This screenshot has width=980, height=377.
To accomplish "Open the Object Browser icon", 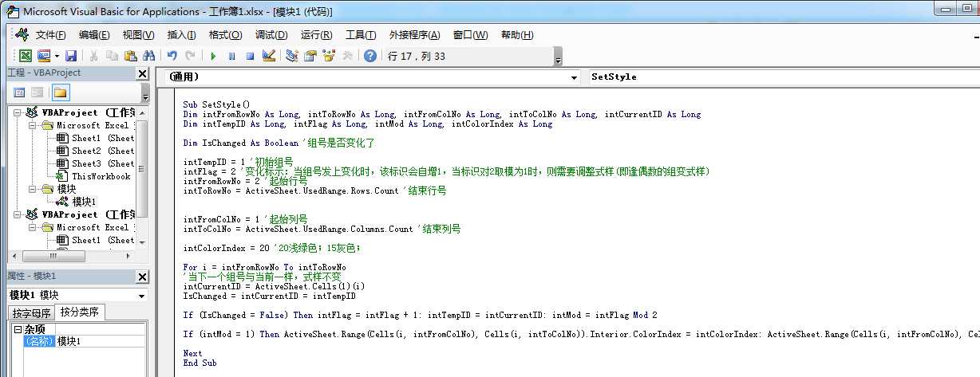I will click(x=329, y=56).
